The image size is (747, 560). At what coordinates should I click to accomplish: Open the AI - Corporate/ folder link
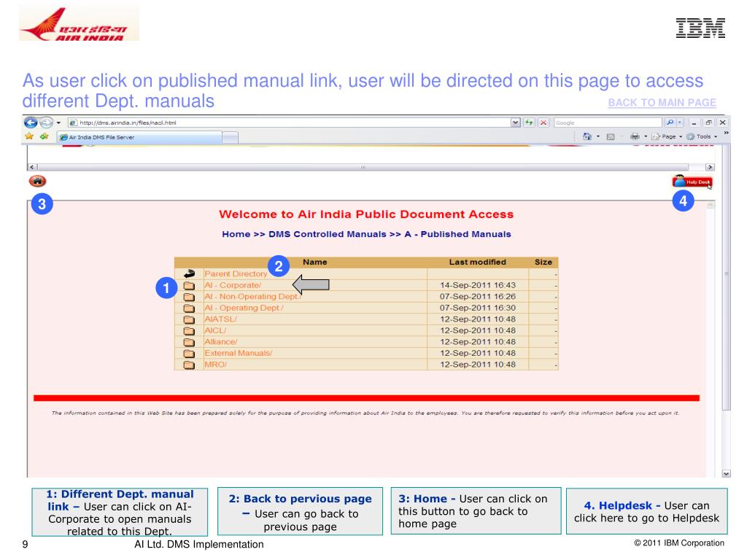point(233,285)
